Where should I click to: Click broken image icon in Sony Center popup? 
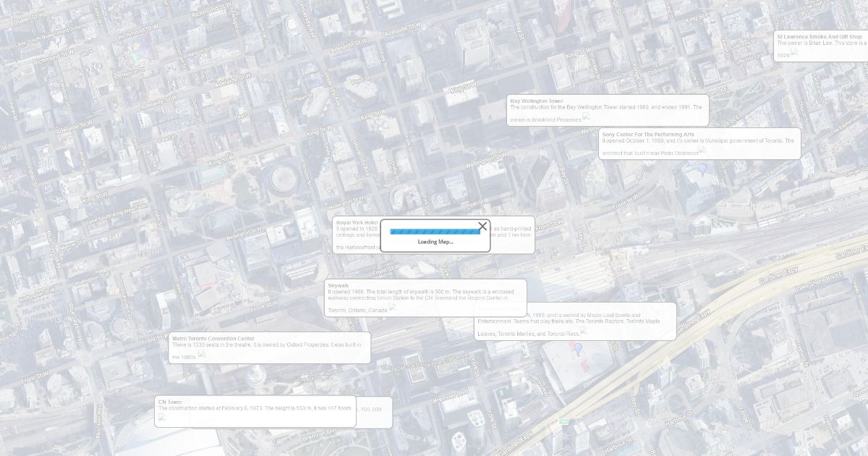[x=702, y=150]
